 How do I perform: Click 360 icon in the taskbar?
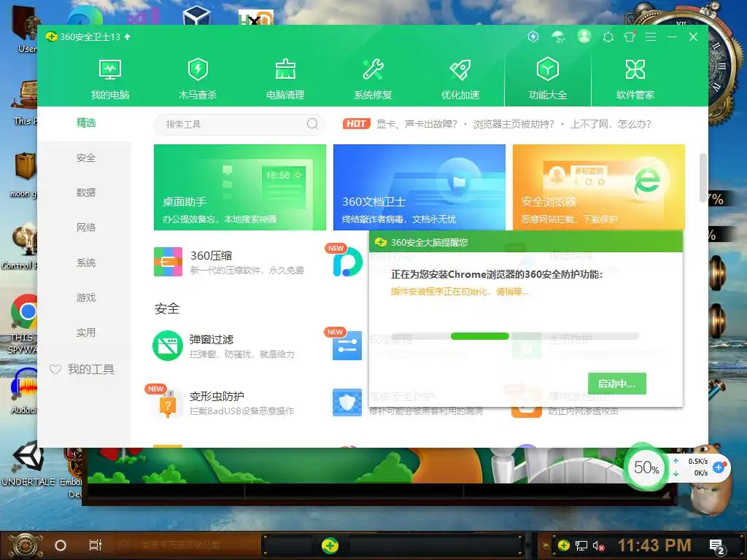tap(330, 545)
